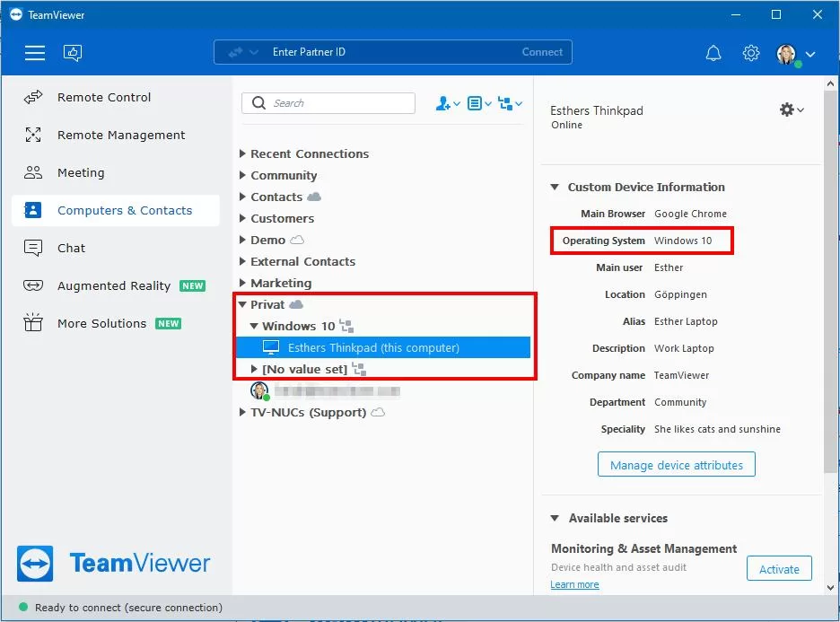The width and height of the screenshot is (840, 622).
Task: Click Manage device attributes button
Action: [676, 465]
